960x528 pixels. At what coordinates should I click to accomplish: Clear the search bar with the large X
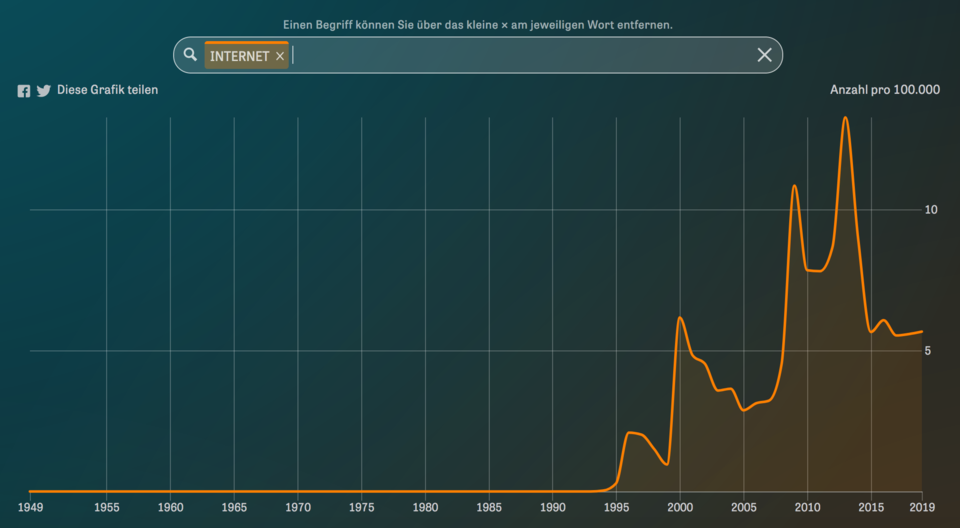(x=764, y=55)
